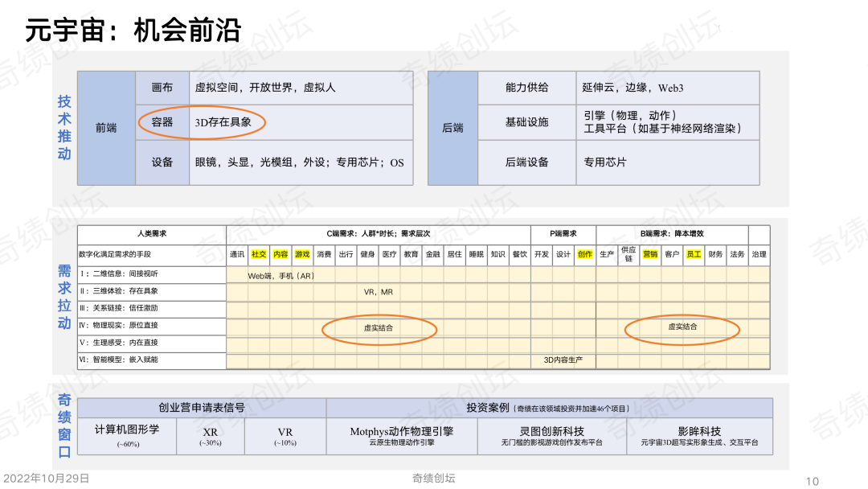Click the '供应链' column header
The width and height of the screenshot is (868, 489).
628,254
